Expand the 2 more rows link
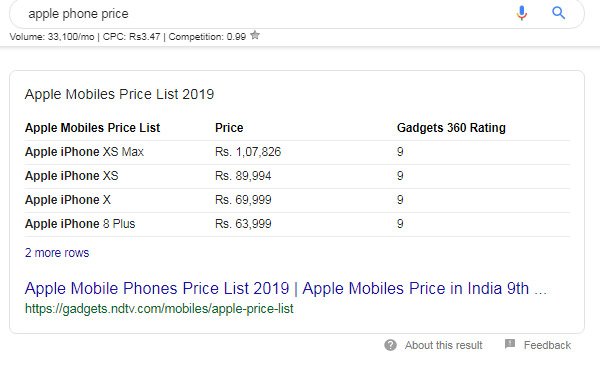This screenshot has height=370, width=600. (x=57, y=253)
